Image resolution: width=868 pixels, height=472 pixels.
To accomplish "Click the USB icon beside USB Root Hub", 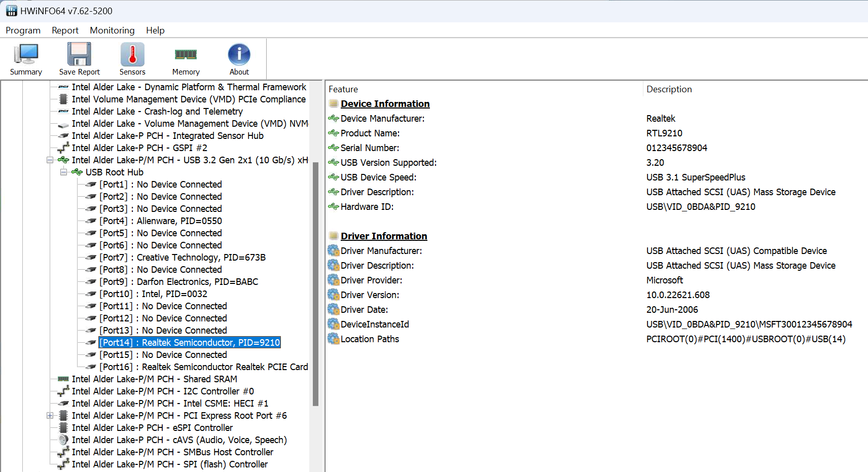I will tap(77, 172).
